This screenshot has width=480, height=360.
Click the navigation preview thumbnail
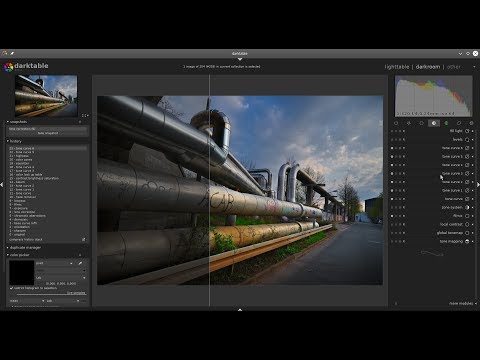[46, 95]
